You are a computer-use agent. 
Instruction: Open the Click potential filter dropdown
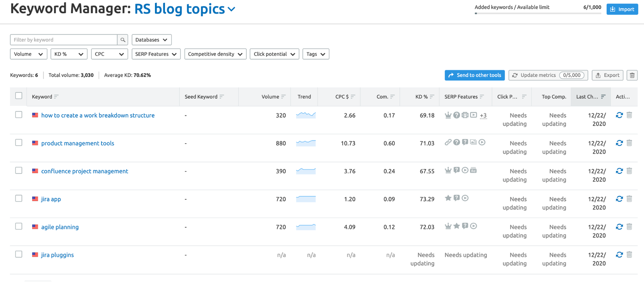point(275,54)
